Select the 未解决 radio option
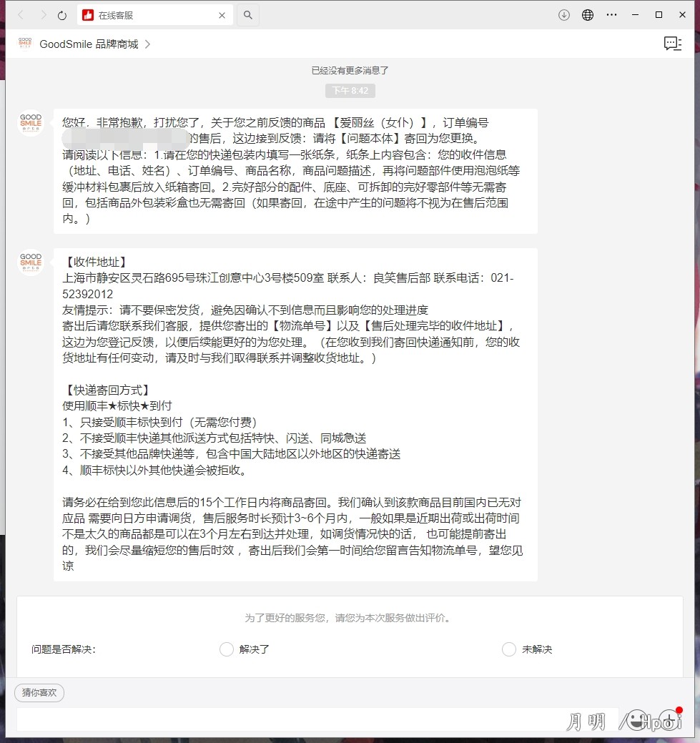 click(x=509, y=649)
